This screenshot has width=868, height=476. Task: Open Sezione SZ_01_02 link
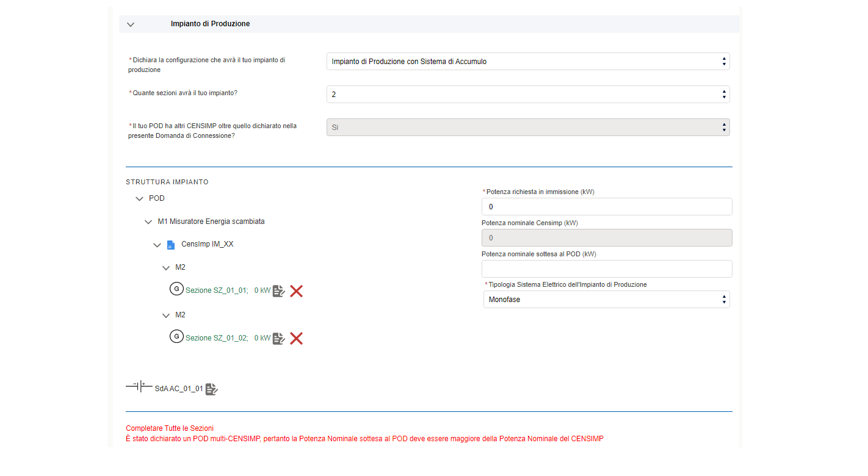(217, 338)
